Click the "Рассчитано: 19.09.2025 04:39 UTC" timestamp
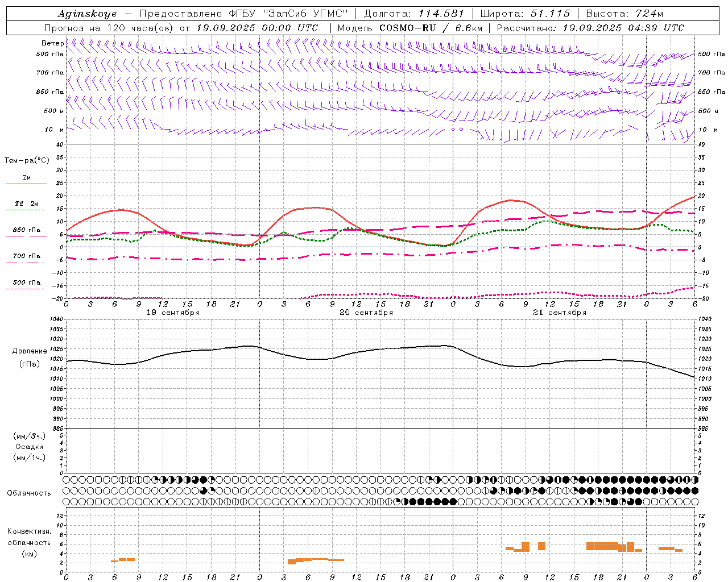This screenshot has width=728, height=582. [x=590, y=28]
